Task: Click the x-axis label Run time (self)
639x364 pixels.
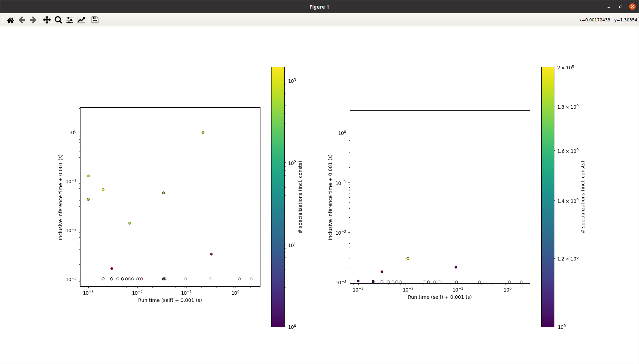Action: coord(170,300)
